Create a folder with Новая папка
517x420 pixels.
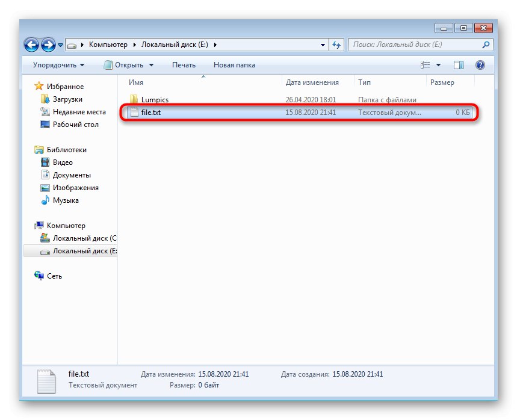coord(234,65)
